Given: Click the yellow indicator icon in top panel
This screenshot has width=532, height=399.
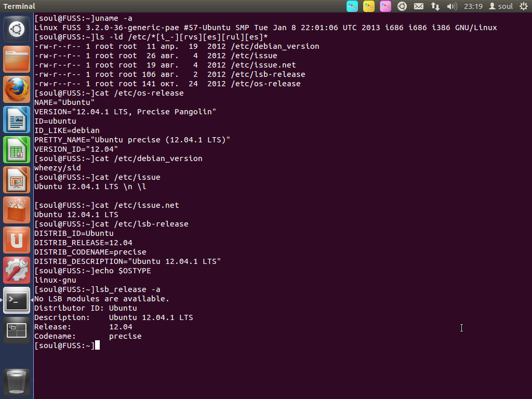Looking at the screenshot, I should pos(369,6).
